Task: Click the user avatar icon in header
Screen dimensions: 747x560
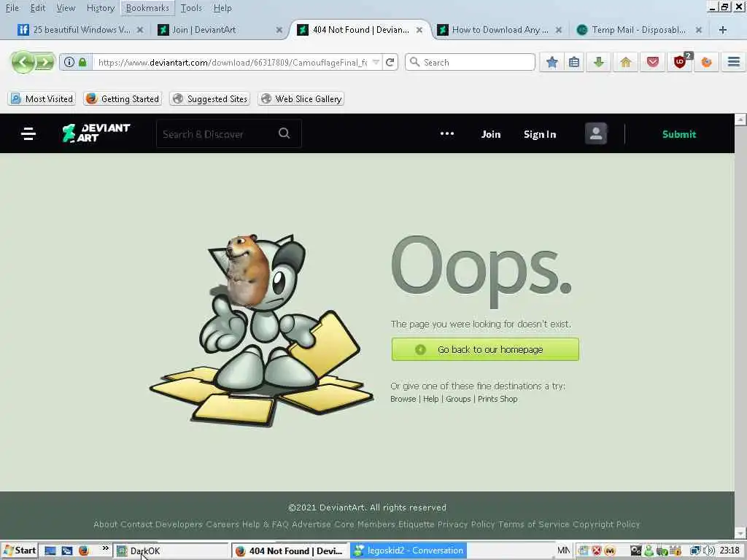Action: click(595, 133)
